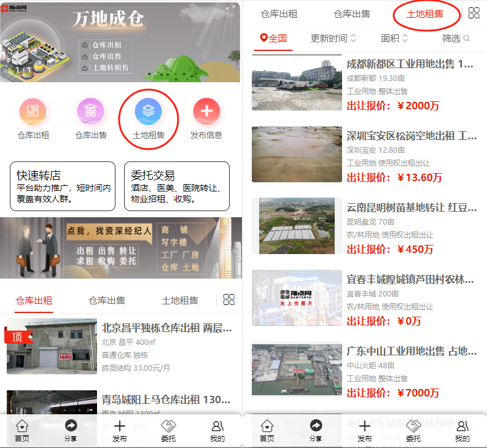Switch to the 仓库出售 tab above the 全国 filter
Screen dimensions: 487x448
point(352,14)
